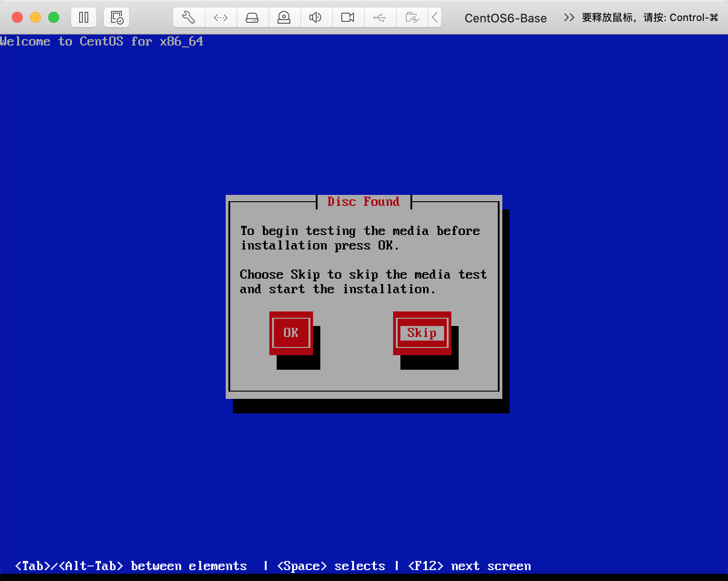Pause the virtual machine

coord(84,18)
